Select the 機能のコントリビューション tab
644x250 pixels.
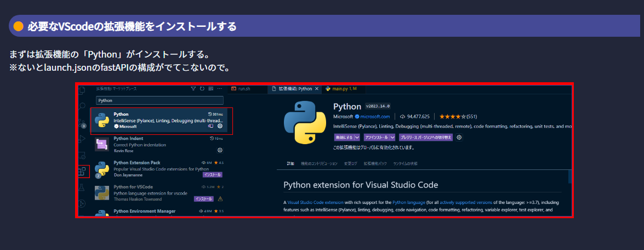pos(319,163)
